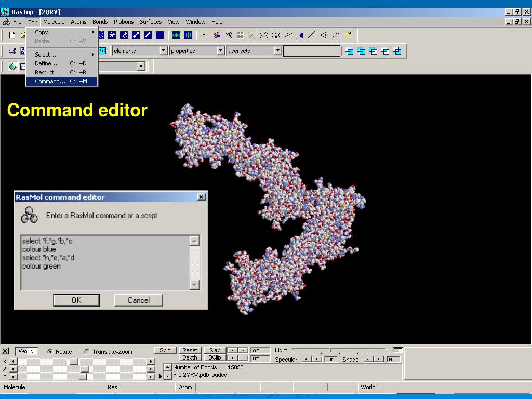Expand the Select... submenu
The image size is (532, 399).
(62, 54)
